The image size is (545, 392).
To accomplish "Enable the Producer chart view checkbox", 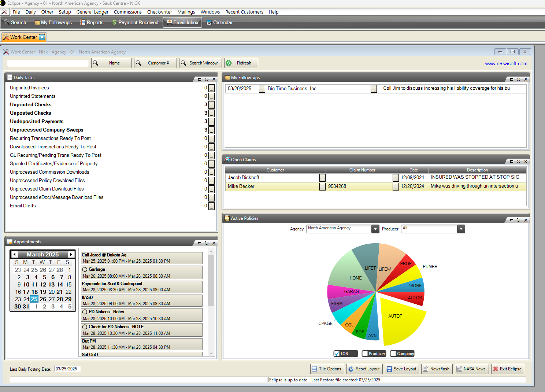I will pos(364,353).
